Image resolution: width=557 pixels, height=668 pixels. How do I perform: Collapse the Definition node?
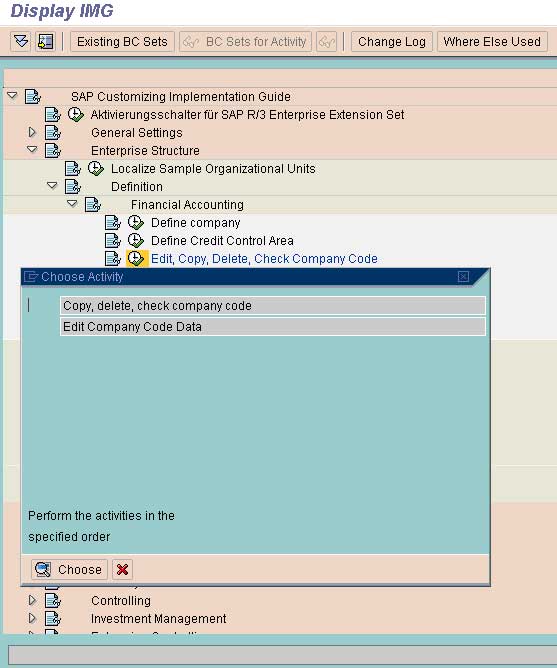point(52,185)
